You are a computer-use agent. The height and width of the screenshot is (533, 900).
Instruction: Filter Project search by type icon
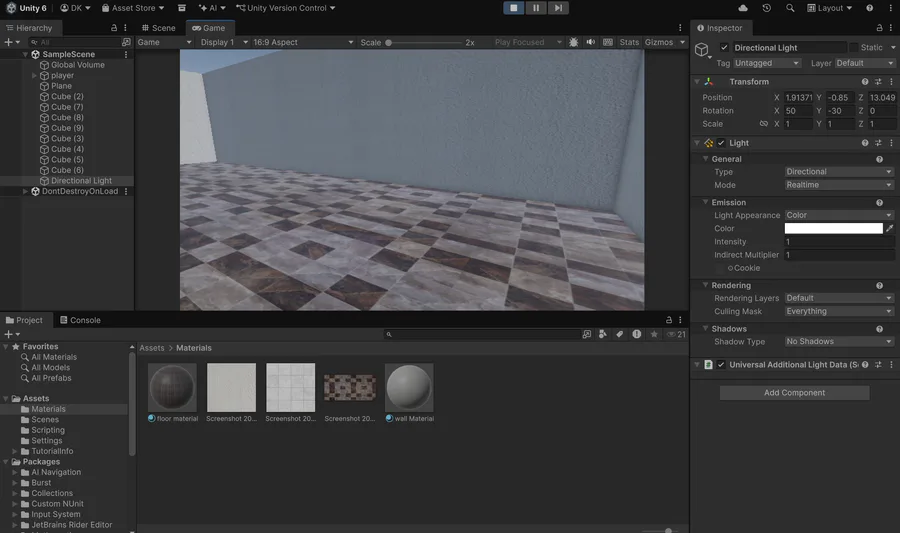tap(603, 334)
